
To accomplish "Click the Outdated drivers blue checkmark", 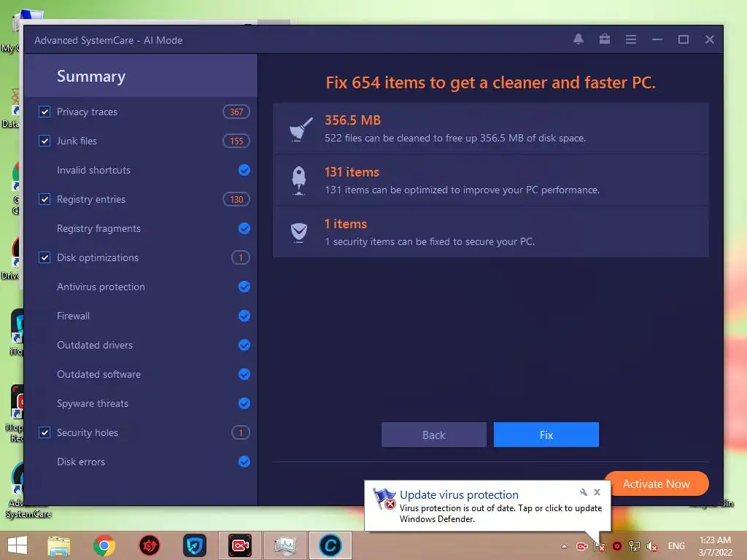I will pos(244,345).
